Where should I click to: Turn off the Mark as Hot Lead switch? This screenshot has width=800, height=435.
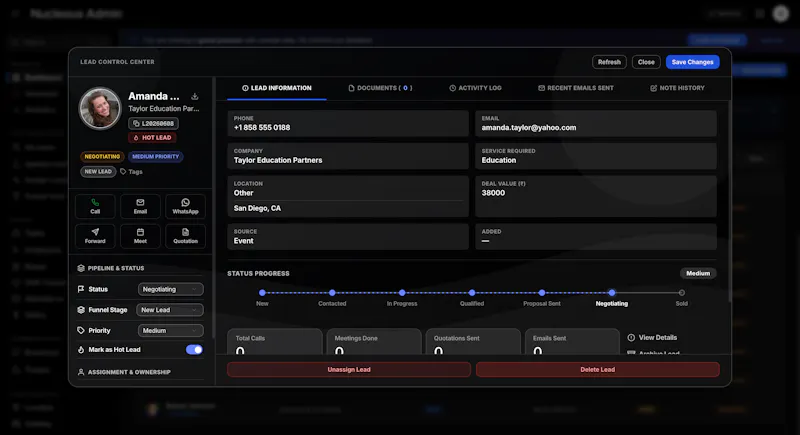point(194,350)
